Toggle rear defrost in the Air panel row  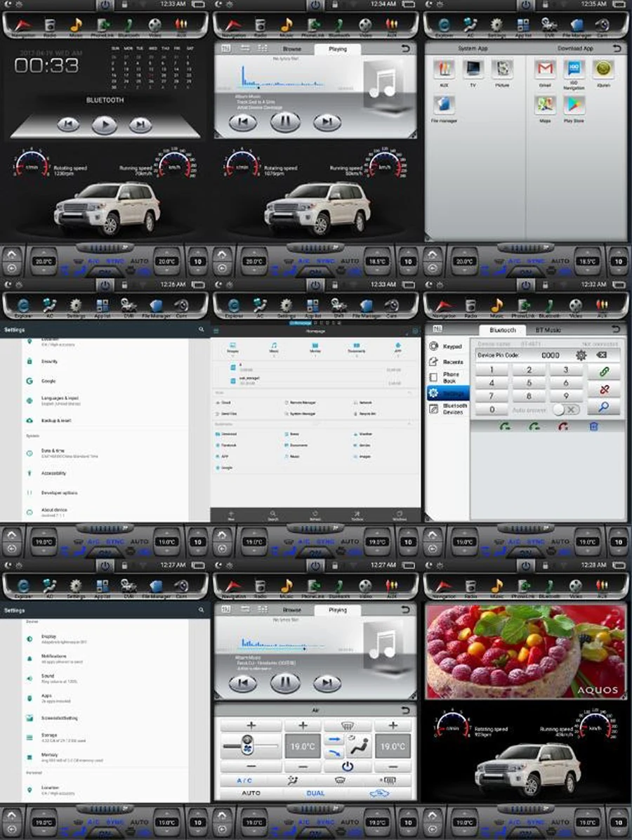pyautogui.click(x=388, y=780)
